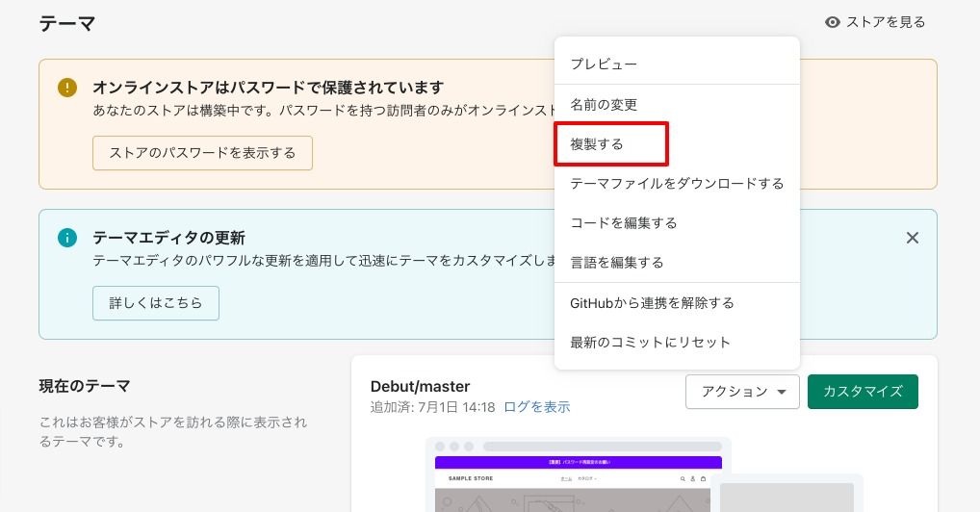Click the Debut/master theme title
Screen dimensions: 980x512
pos(420,386)
